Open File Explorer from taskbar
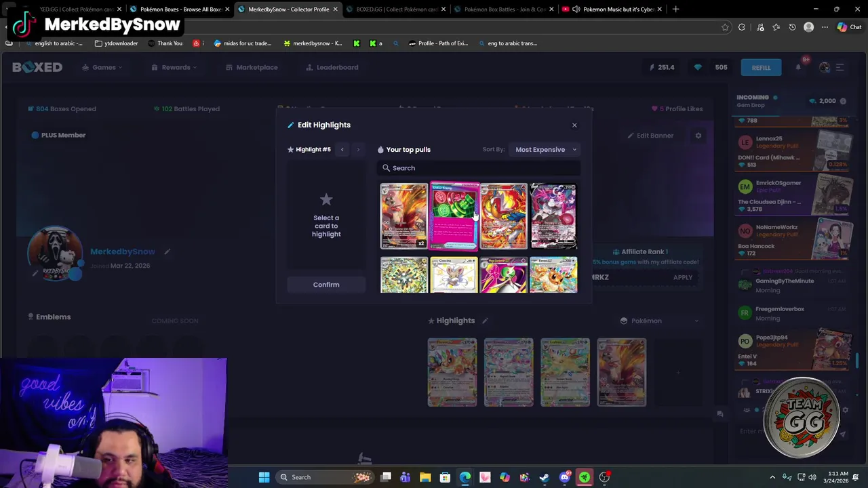Viewport: 868px width, 488px height. [425, 477]
